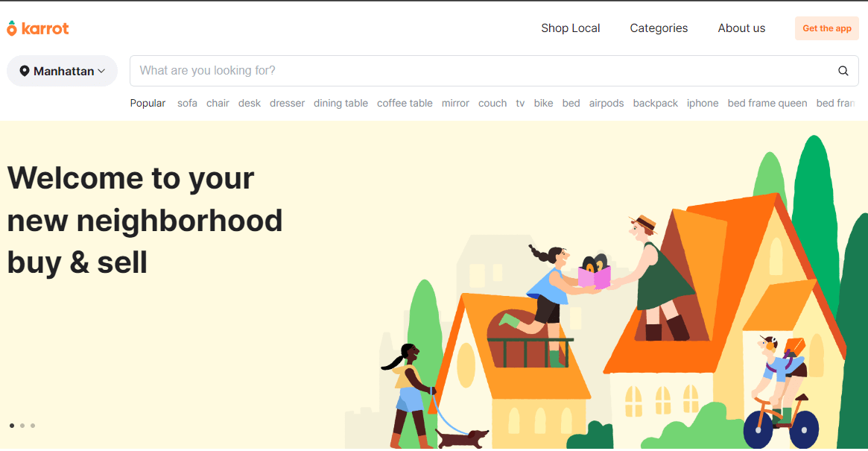This screenshot has width=868, height=451.
Task: Click the 'bed frame queen' suggestion
Action: [x=767, y=103]
